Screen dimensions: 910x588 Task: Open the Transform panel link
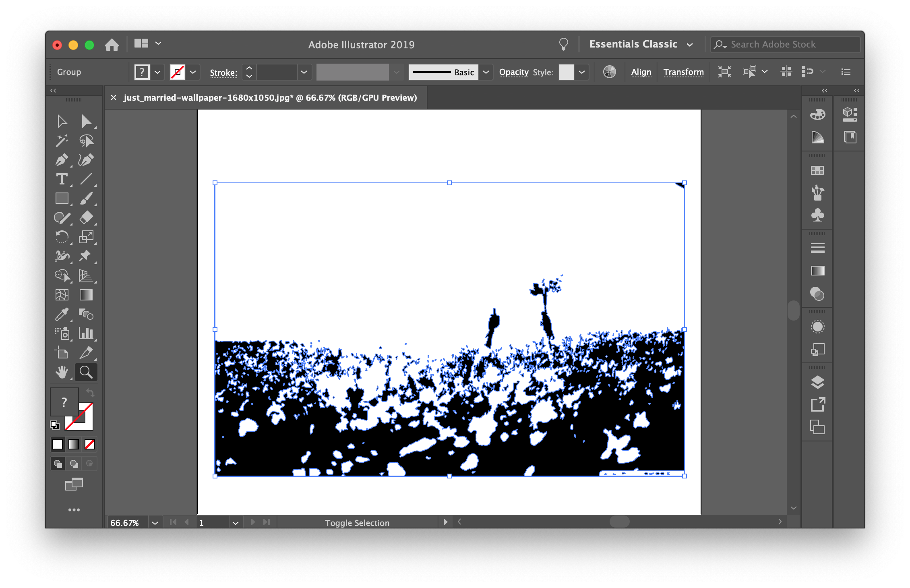click(x=683, y=72)
